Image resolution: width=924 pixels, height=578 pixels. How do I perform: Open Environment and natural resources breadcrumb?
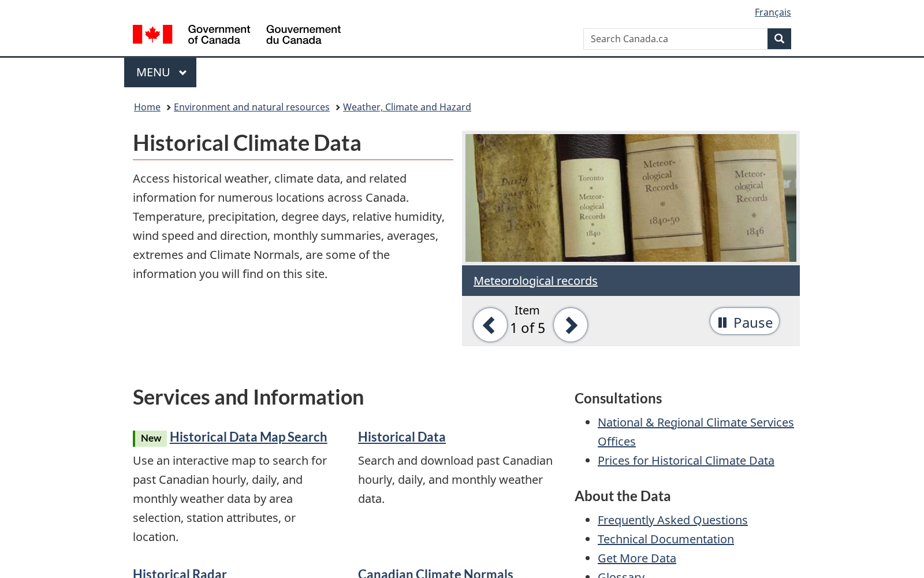[x=252, y=107]
